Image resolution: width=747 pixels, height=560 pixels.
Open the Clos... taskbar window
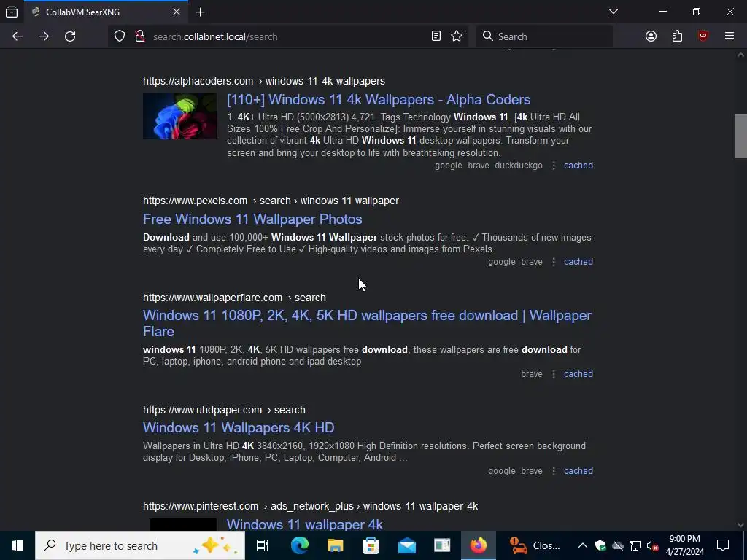point(535,545)
